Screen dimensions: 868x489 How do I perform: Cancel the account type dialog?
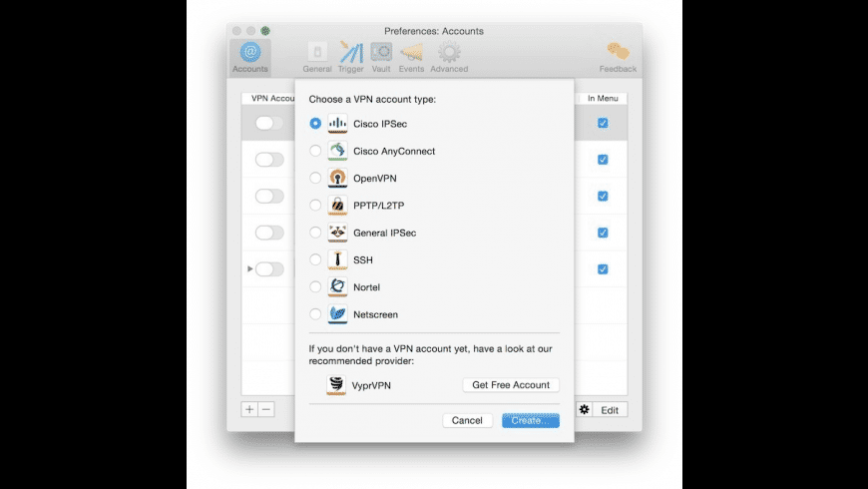point(467,420)
